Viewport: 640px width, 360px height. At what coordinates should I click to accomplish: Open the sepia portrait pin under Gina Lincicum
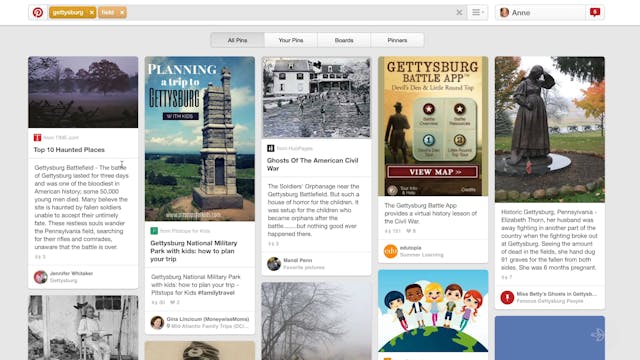(200, 351)
